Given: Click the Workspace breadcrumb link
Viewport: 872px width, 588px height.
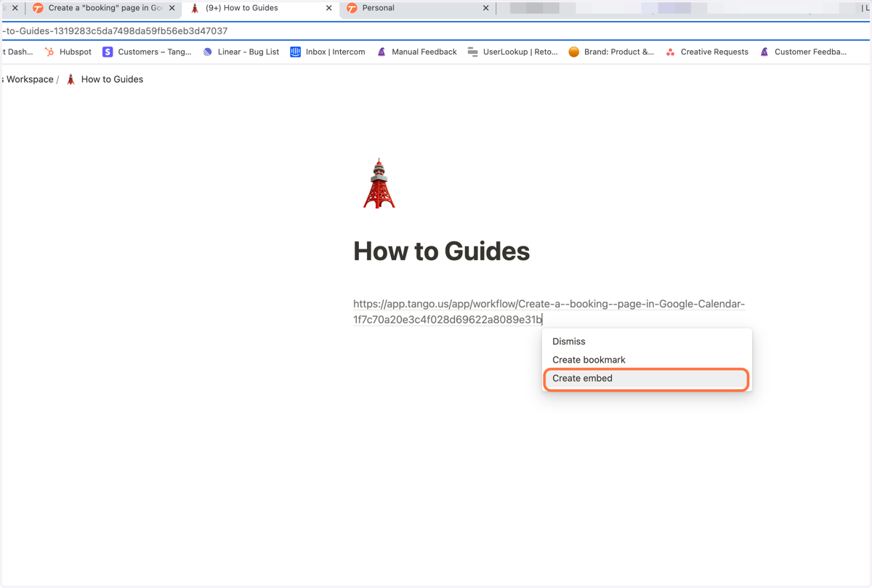Looking at the screenshot, I should point(28,79).
